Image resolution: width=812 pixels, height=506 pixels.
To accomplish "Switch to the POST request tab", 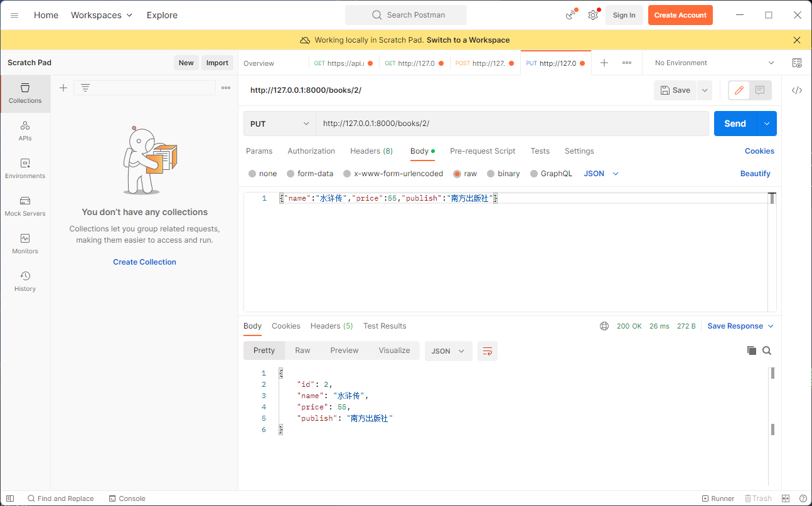I will (x=485, y=63).
